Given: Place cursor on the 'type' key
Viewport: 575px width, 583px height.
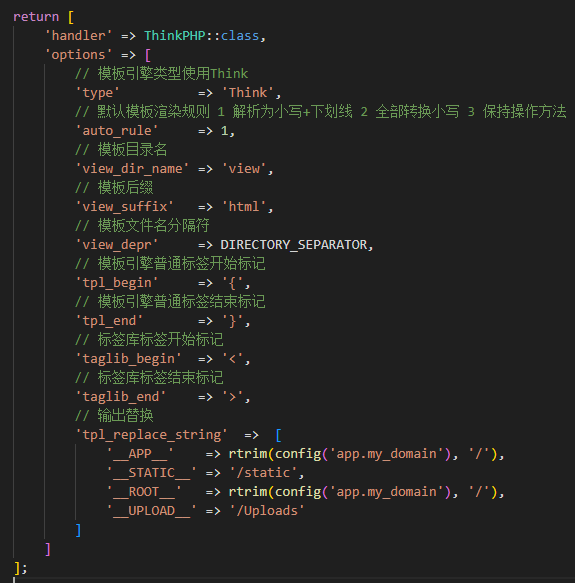Looking at the screenshot, I should tap(97, 93).
